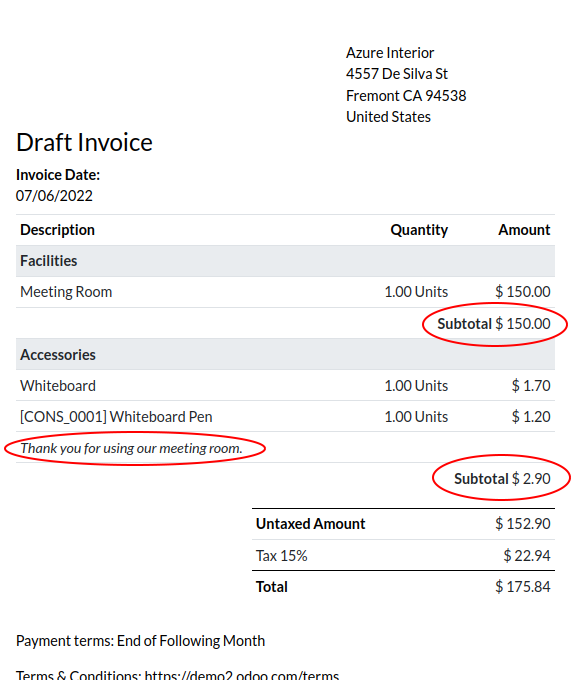Click the Invoice Date value 07/06/2022

coord(54,196)
